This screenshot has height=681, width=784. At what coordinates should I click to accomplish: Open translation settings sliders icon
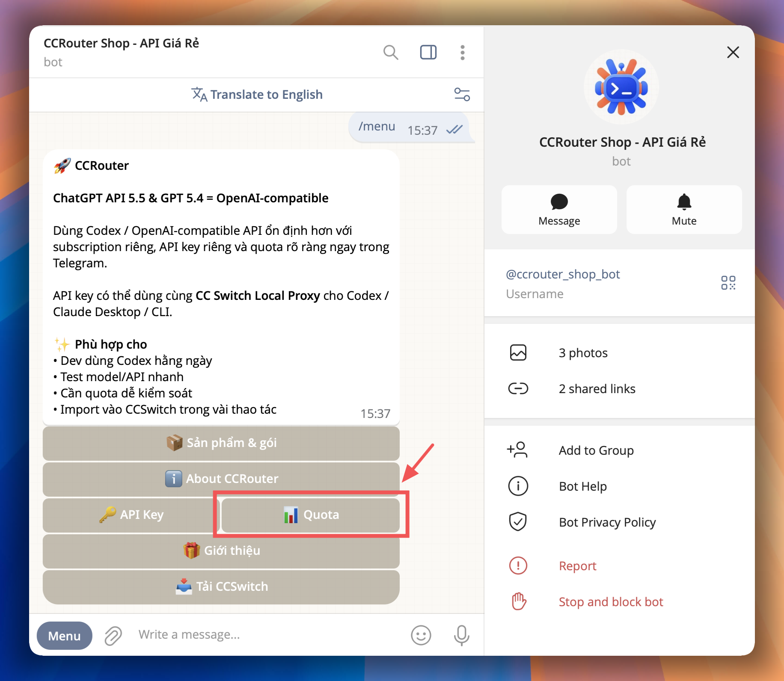[x=462, y=94]
